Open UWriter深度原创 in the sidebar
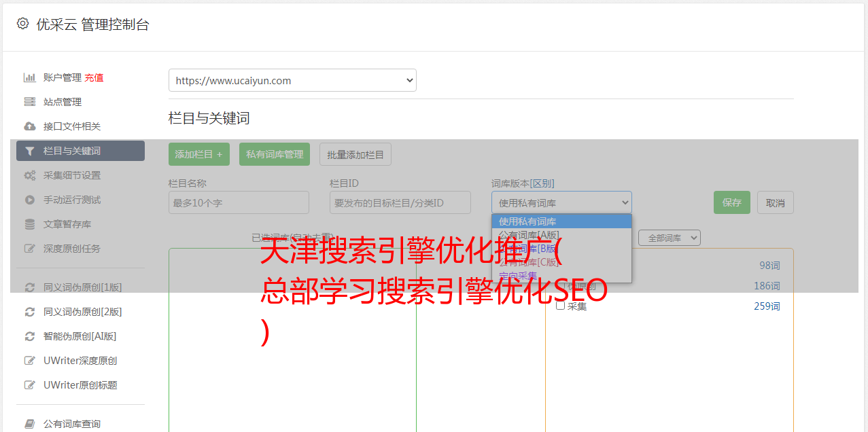The image size is (868, 432). (x=80, y=361)
